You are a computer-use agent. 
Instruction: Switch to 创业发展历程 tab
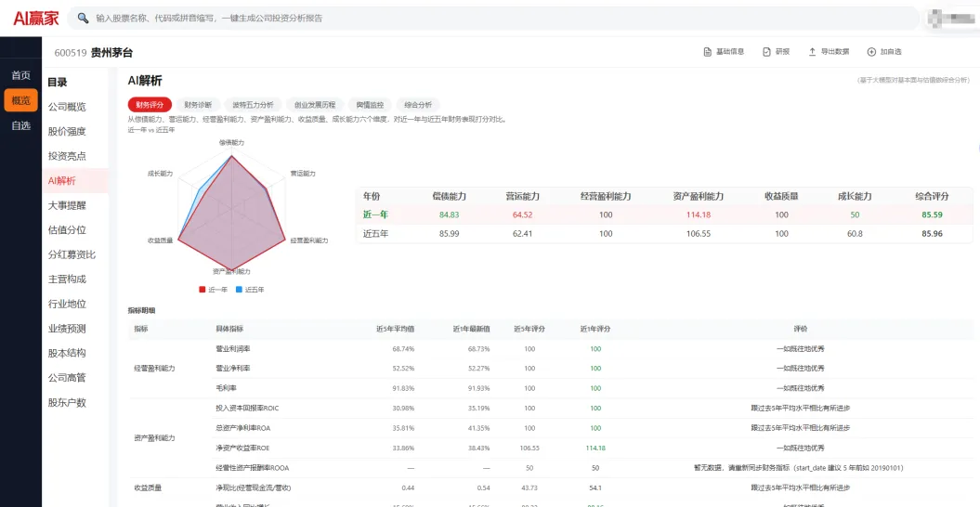[315, 105]
